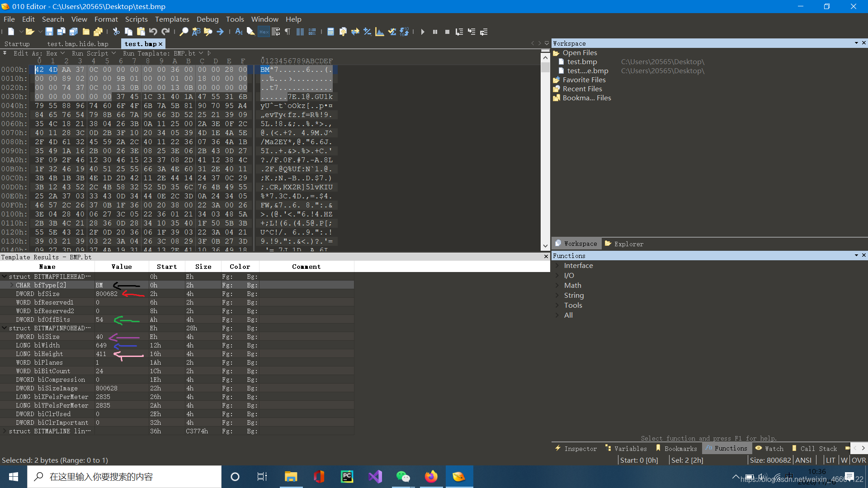Click the Cut scissors icon
The height and width of the screenshot is (488, 868).
tap(116, 32)
